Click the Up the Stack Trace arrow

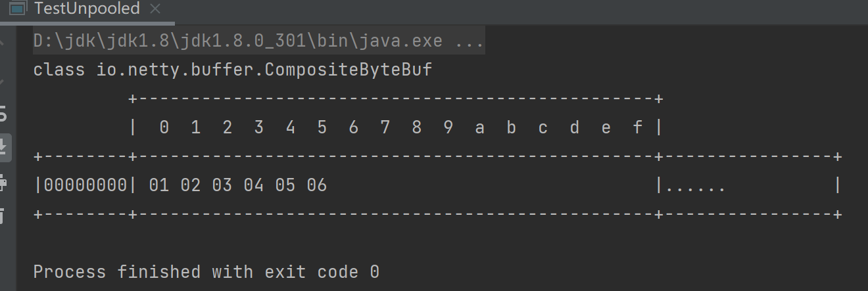point(3,43)
